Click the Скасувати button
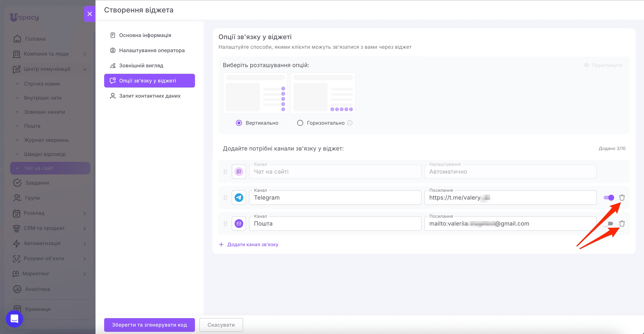Viewport: 644px width, 334px height. pos(221,325)
